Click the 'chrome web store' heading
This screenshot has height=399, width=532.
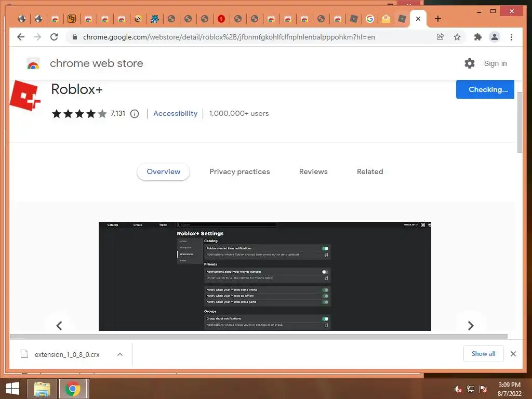(96, 63)
